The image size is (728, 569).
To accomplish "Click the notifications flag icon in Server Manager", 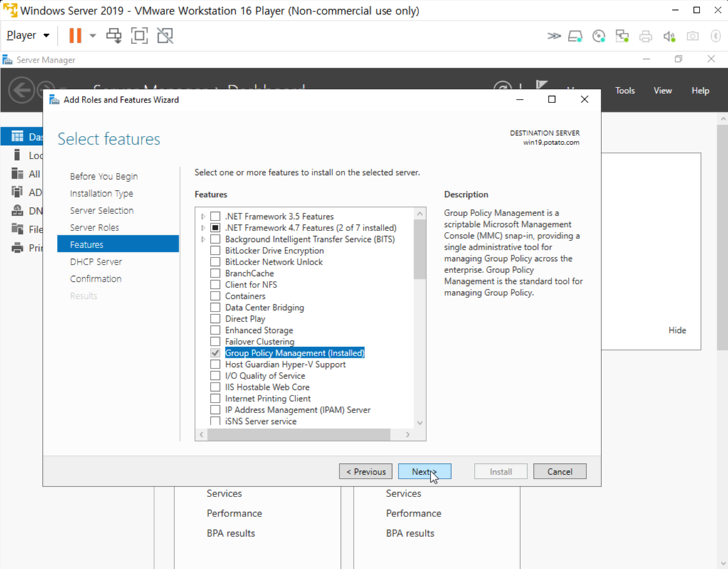I will coord(542,85).
